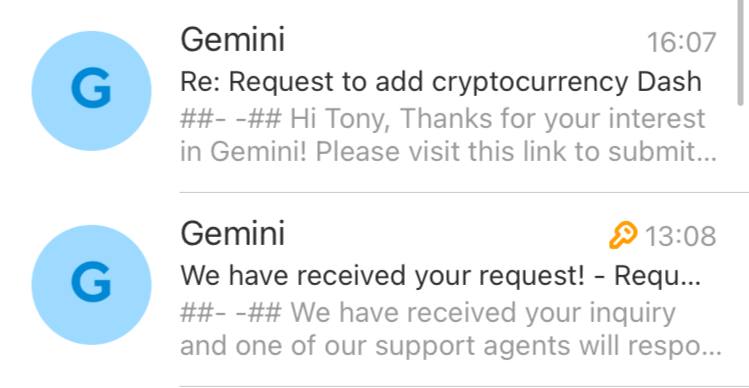
Task: Click the Gemini avatar on the 16:07 email
Action: tap(91, 91)
